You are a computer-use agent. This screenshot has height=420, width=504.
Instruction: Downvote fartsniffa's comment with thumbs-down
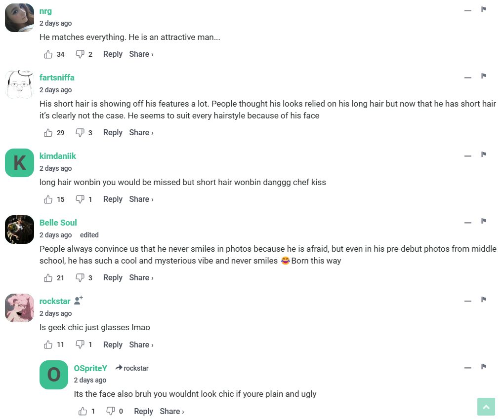(80, 133)
